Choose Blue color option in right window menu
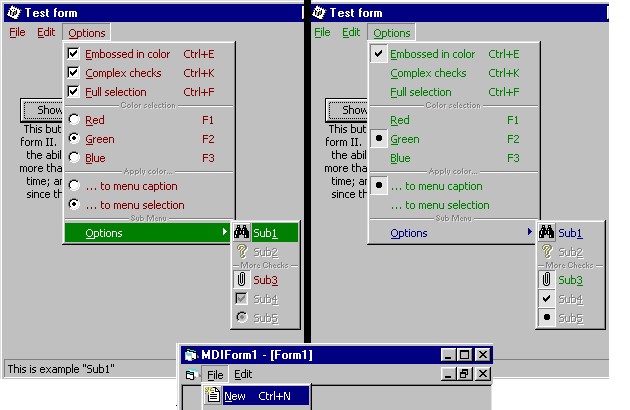 (x=400, y=158)
